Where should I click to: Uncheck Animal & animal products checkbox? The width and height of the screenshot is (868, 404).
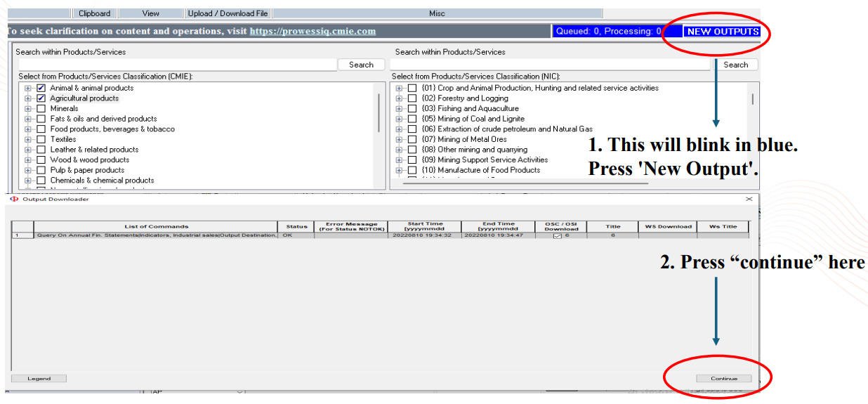click(41, 88)
